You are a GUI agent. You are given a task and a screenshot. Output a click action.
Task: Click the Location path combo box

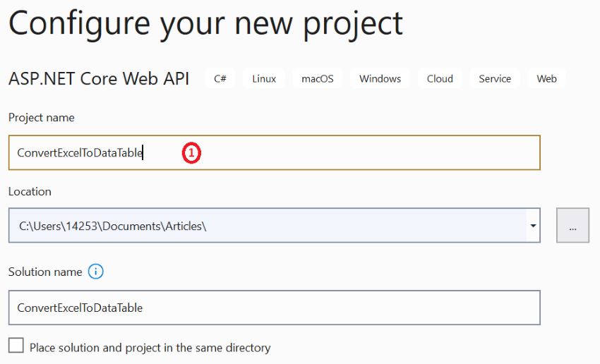coord(275,226)
